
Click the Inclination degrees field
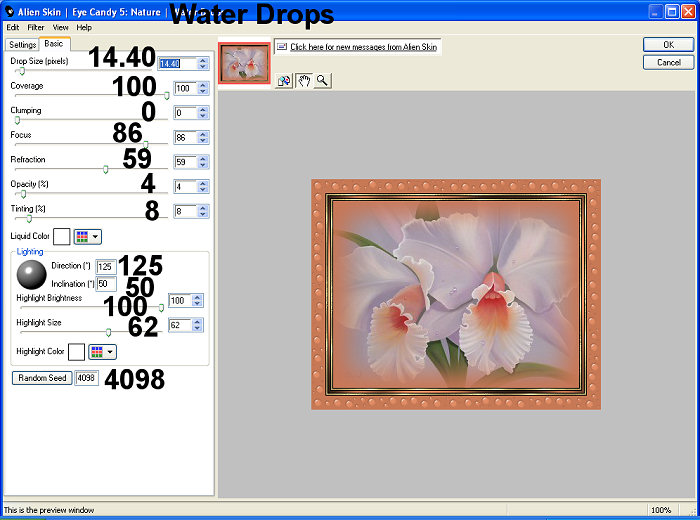pyautogui.click(x=106, y=284)
